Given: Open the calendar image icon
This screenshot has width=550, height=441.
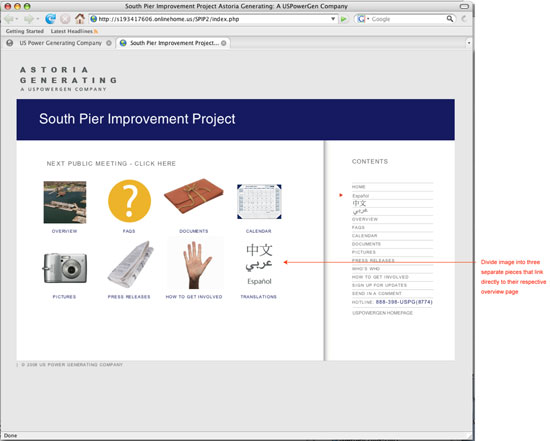Looking at the screenshot, I should click(259, 201).
